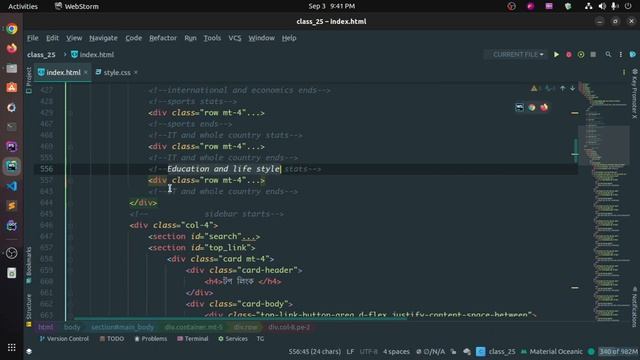Open the Version Control tool window
640x360 pixels.
[64, 339]
